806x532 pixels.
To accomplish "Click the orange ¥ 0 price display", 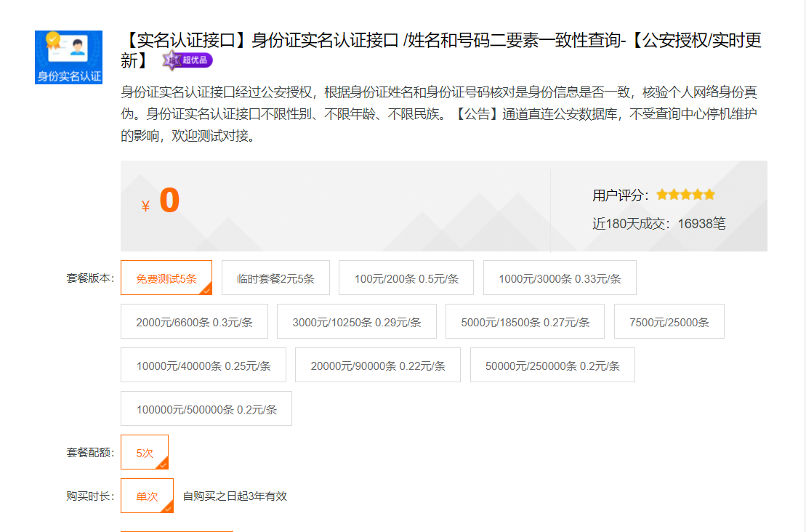I will coord(161,202).
